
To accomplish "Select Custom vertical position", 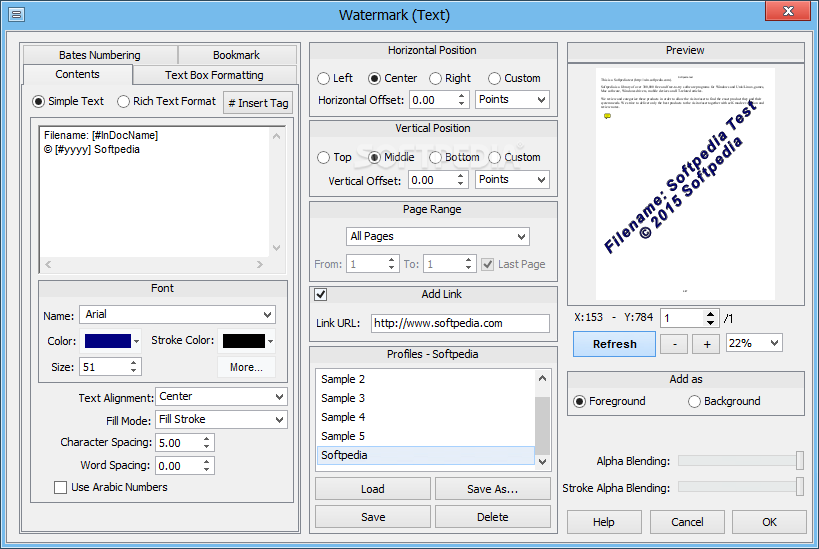I will (514, 157).
